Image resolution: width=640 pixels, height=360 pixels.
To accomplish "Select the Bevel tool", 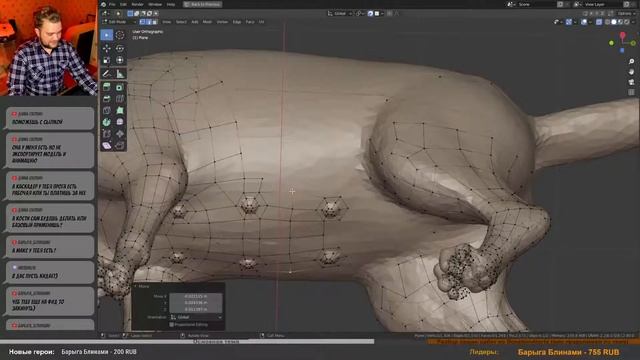I will point(107,99).
